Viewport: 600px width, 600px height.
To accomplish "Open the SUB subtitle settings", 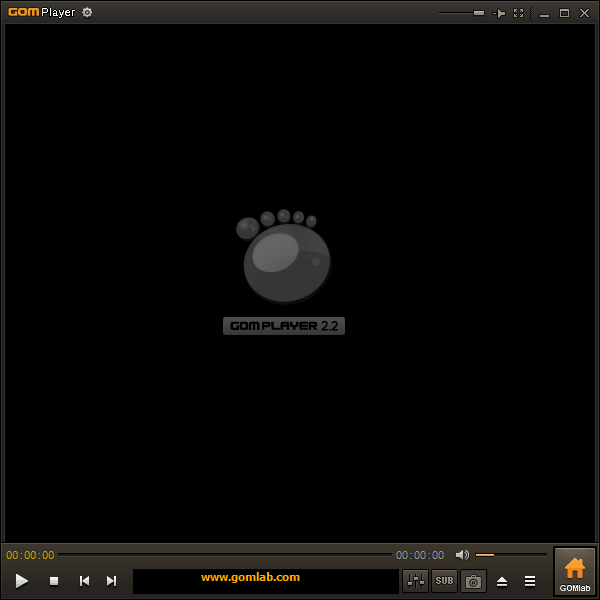I will click(444, 581).
